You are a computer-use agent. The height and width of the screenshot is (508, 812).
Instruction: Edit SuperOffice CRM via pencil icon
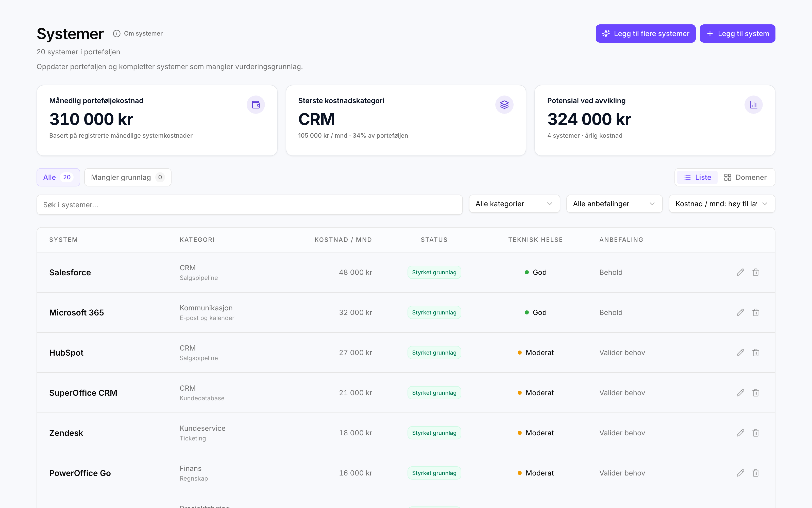pyautogui.click(x=740, y=393)
